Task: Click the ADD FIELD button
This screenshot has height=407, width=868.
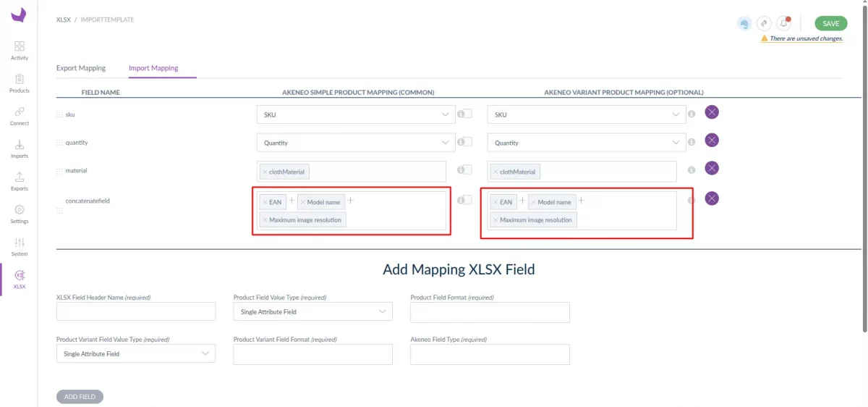Action: click(80, 397)
